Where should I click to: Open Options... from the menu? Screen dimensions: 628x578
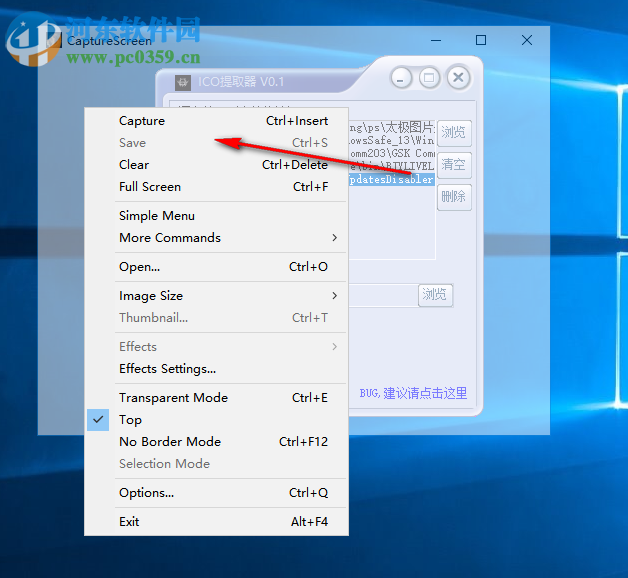coord(216,493)
